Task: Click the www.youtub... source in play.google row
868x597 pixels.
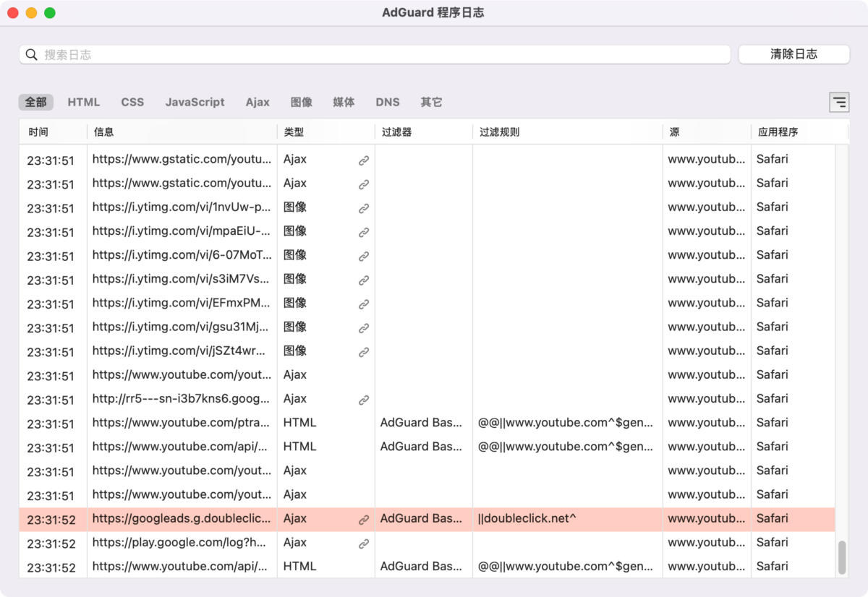Action: [707, 542]
